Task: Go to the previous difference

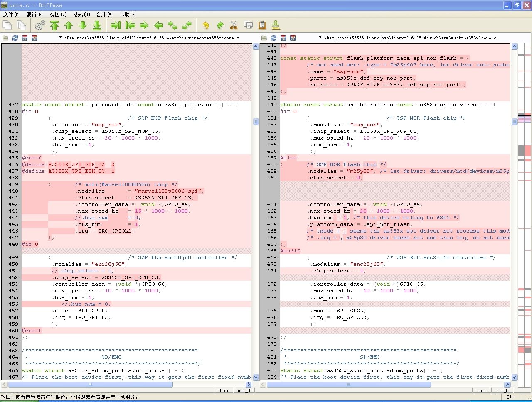Action: 69,26
